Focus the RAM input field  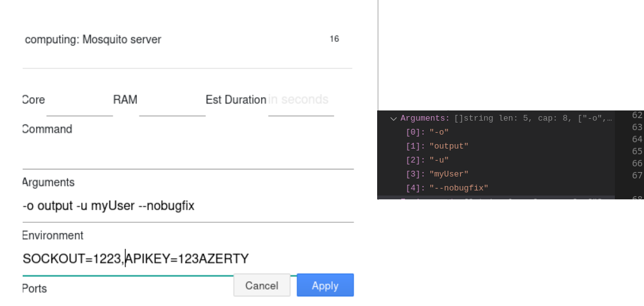click(172, 108)
